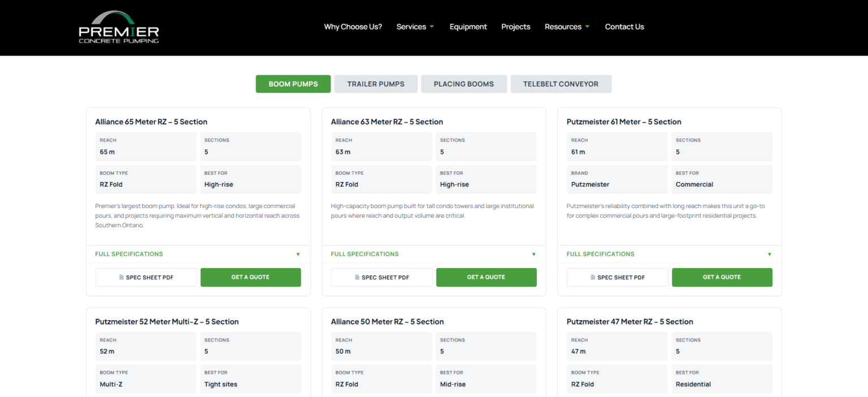Screen dimensions: 868x397
Task: Click the Alliance 50 Meter RZ – 5 Section title
Action: (x=388, y=321)
